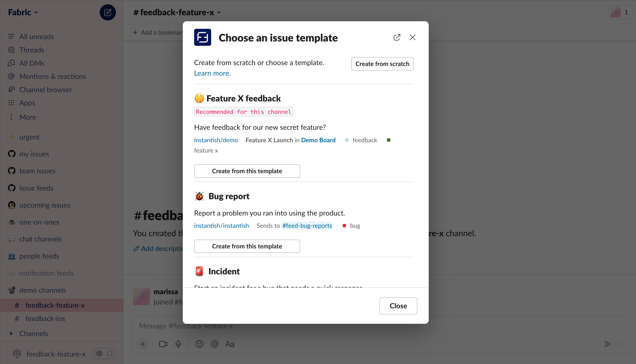The width and height of the screenshot is (636, 364).
Task: Open All DMs in the sidebar
Action: [32, 63]
